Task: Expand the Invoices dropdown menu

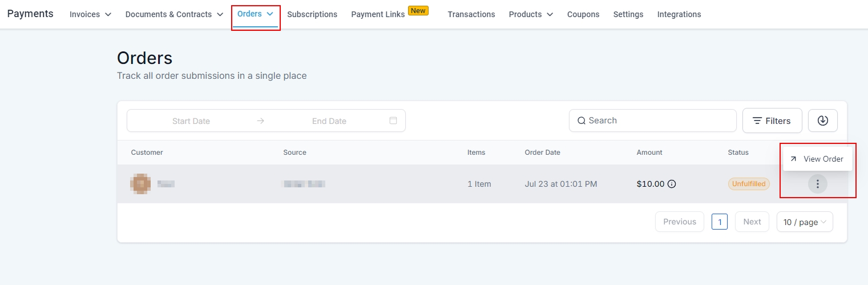Action: point(90,14)
